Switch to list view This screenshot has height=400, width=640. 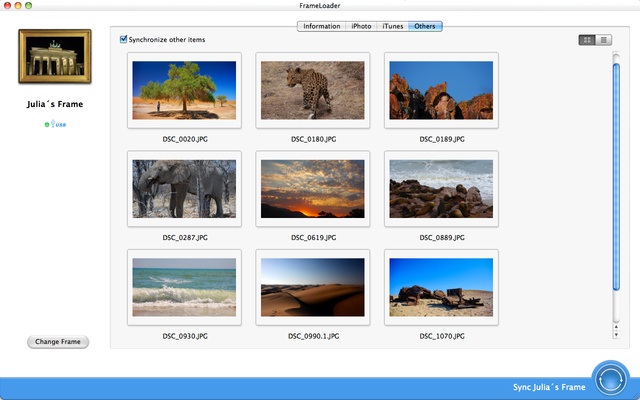(604, 40)
